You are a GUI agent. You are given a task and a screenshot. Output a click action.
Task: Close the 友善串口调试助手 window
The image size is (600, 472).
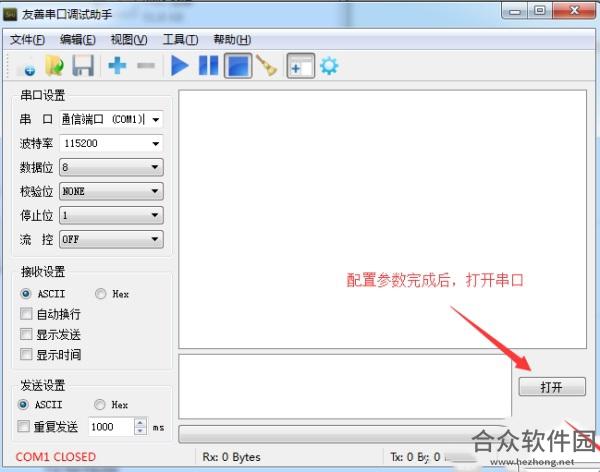pos(574,11)
